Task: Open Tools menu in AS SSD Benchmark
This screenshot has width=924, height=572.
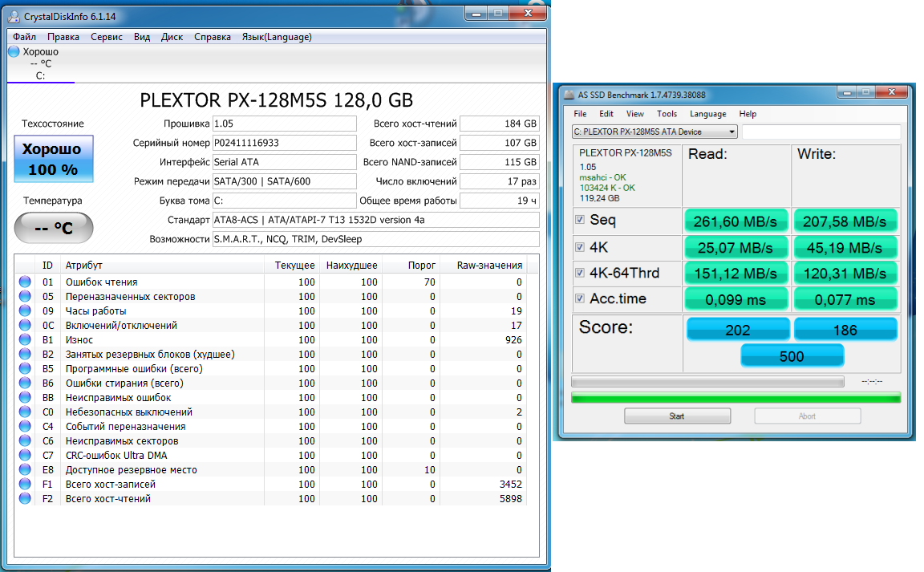Action: pyautogui.click(x=667, y=114)
